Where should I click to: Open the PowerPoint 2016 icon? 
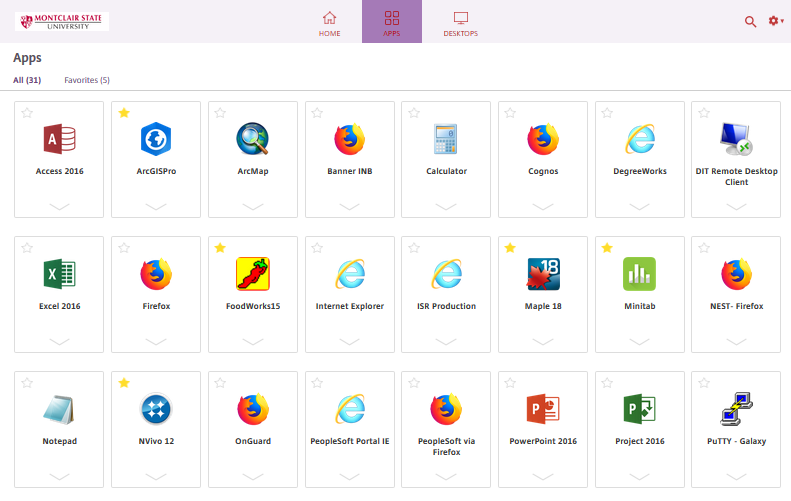click(543, 409)
